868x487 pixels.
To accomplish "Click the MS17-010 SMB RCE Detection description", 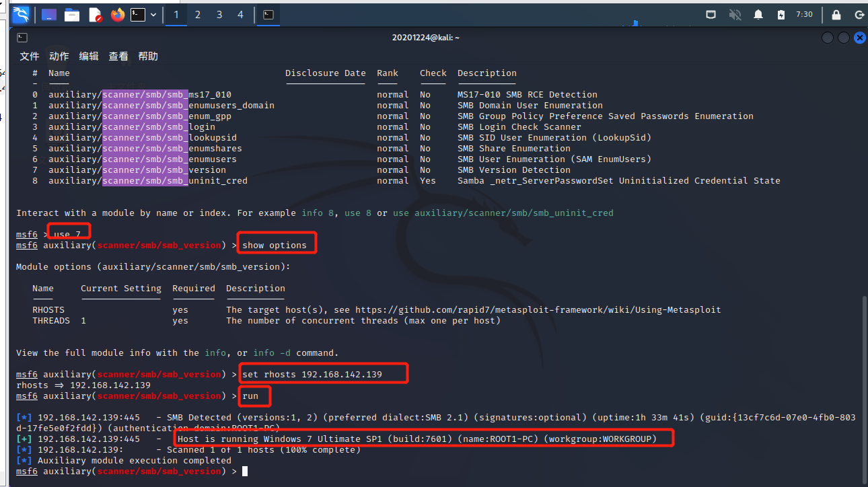I will click(x=528, y=95).
